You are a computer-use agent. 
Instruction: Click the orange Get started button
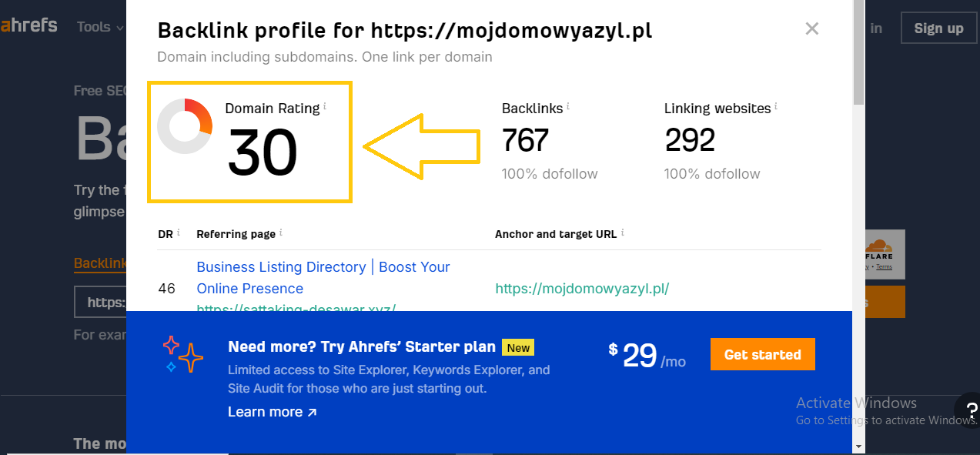click(762, 355)
